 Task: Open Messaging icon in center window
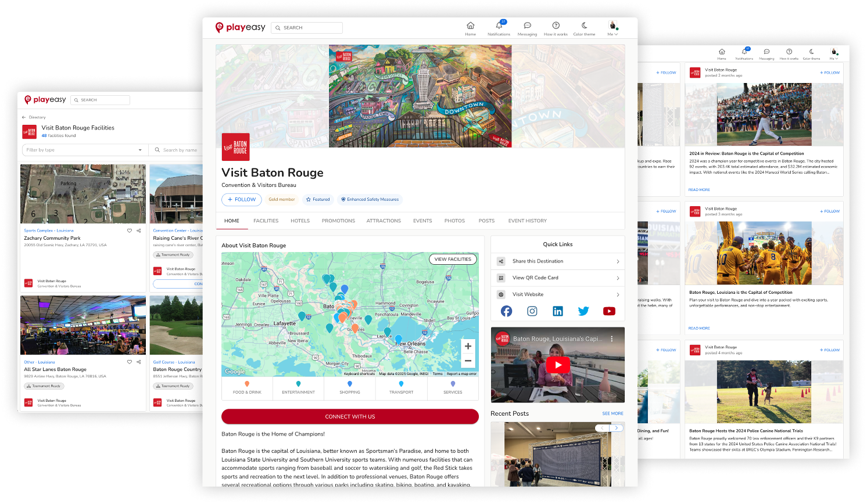coord(527,28)
